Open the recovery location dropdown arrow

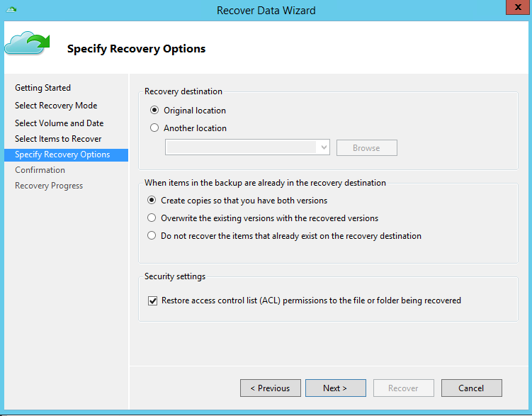(324, 147)
